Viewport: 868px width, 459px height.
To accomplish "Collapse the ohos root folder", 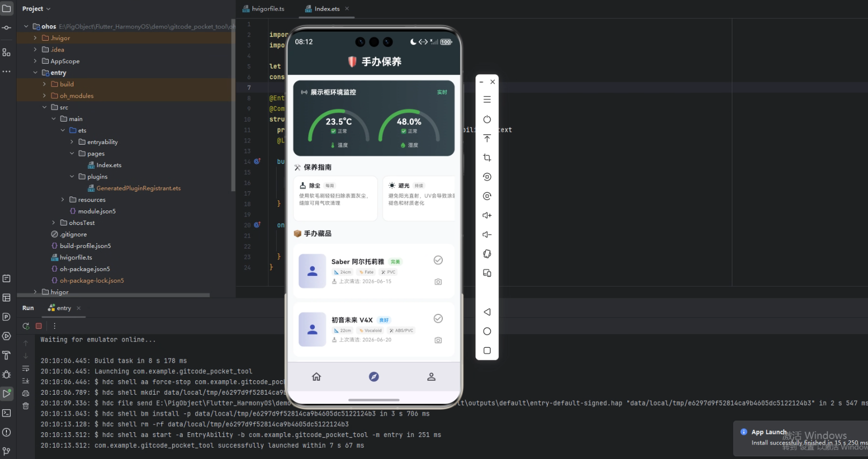I will click(26, 26).
